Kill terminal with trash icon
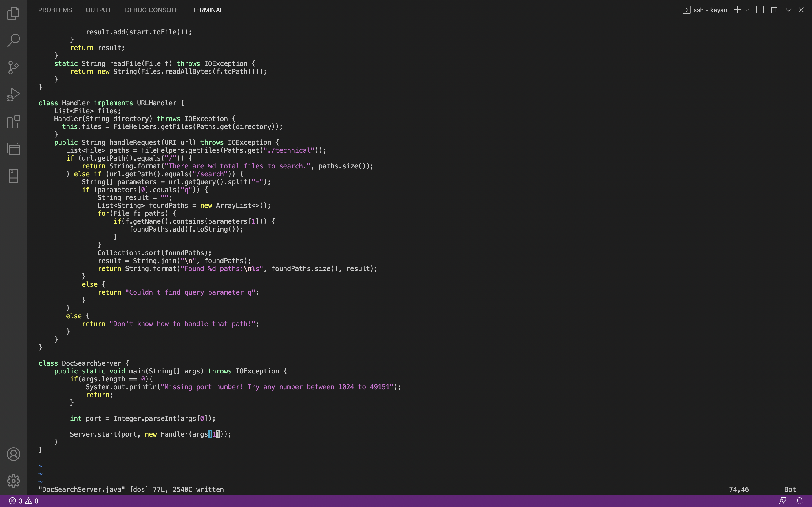The image size is (812, 507). coord(774,10)
